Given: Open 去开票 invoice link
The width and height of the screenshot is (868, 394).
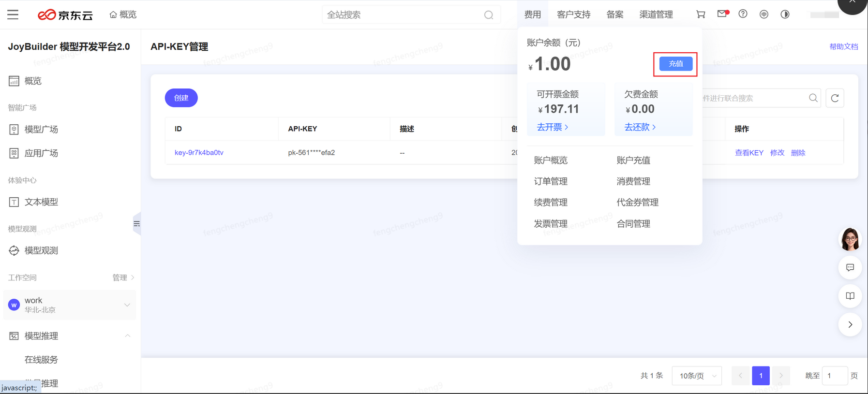Looking at the screenshot, I should click(552, 127).
